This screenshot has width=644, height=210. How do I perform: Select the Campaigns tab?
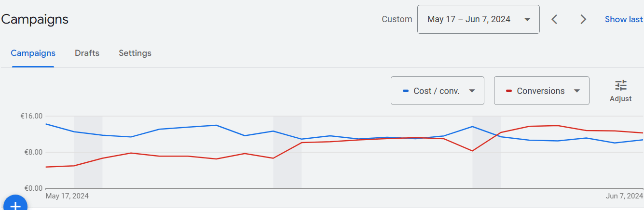33,53
